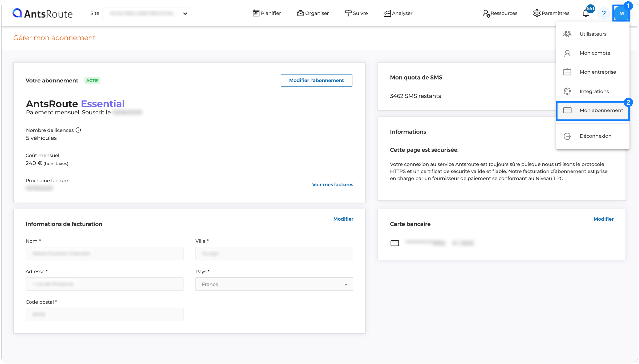Open the Site selector dropdown
This screenshot has height=364, width=639.
146,14
